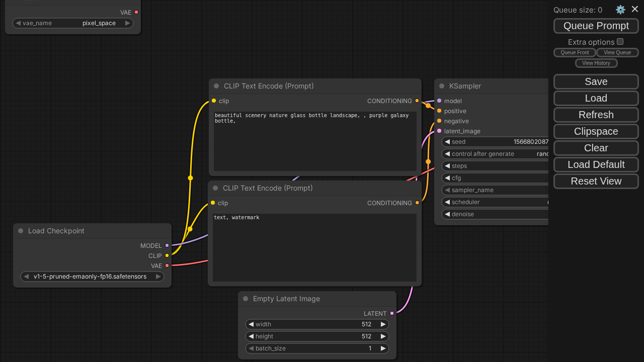The height and width of the screenshot is (362, 644).
Task: Collapse the Empty Latent Image node
Action: 246,299
